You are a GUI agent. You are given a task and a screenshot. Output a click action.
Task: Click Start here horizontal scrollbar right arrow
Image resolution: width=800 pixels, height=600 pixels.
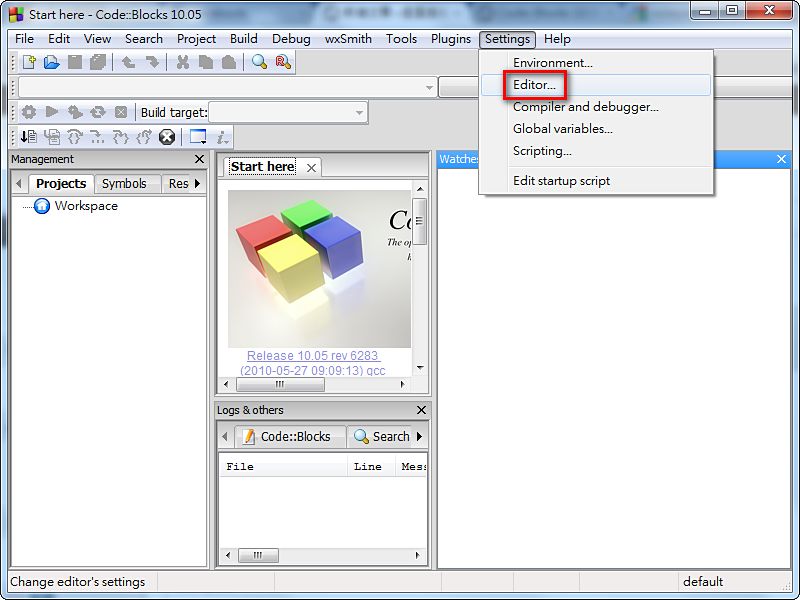(403, 384)
